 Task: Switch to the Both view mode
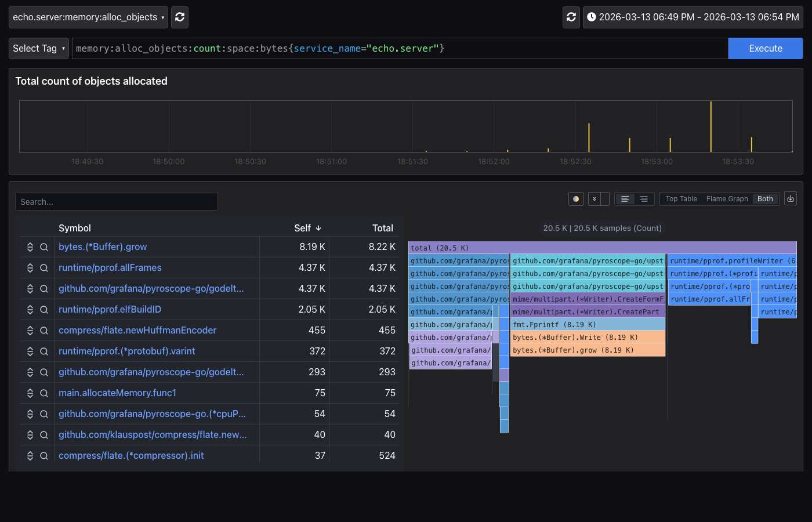765,199
